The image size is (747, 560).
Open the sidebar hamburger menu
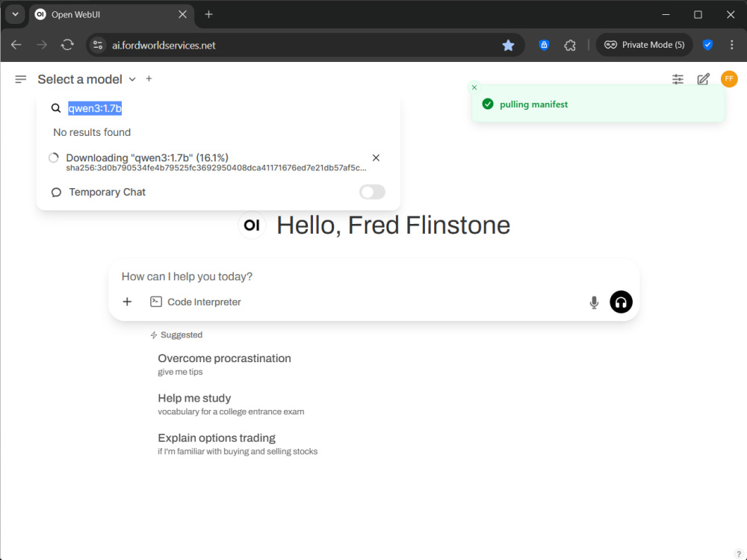pos(20,79)
